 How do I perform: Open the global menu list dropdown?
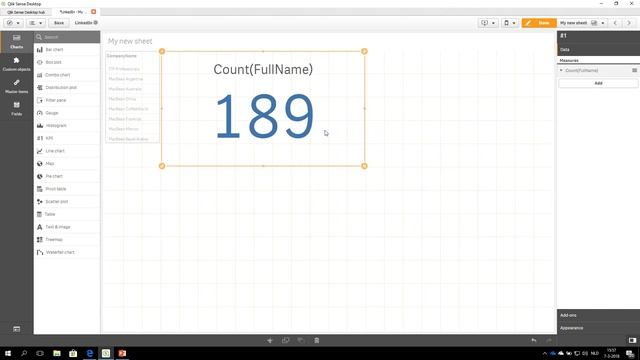(x=36, y=23)
